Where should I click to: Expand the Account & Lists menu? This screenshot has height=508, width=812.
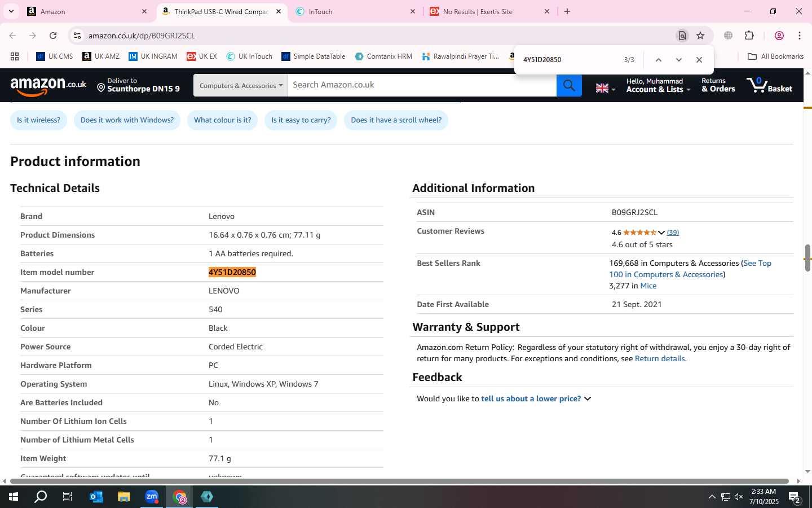658,85
